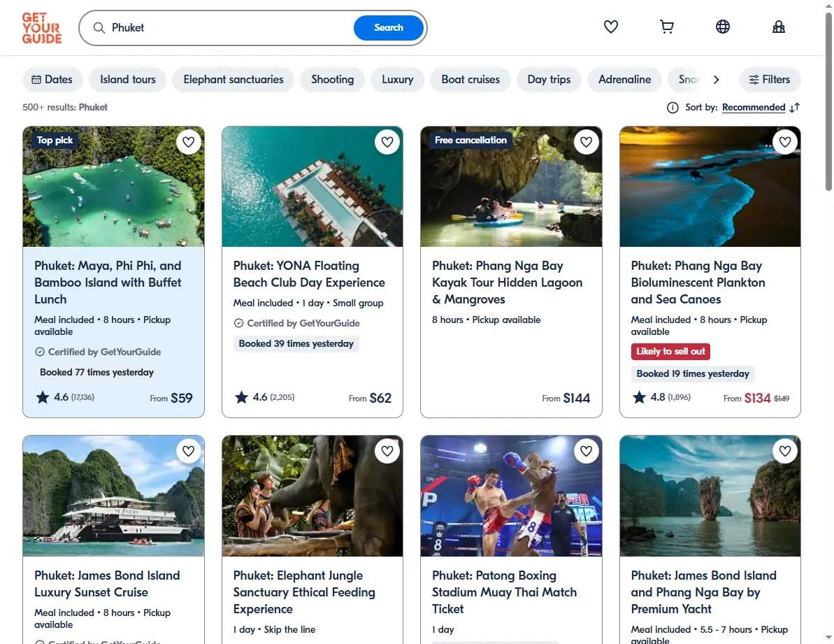Click the sort order arrows icon
The image size is (834, 644).
pyautogui.click(x=795, y=108)
